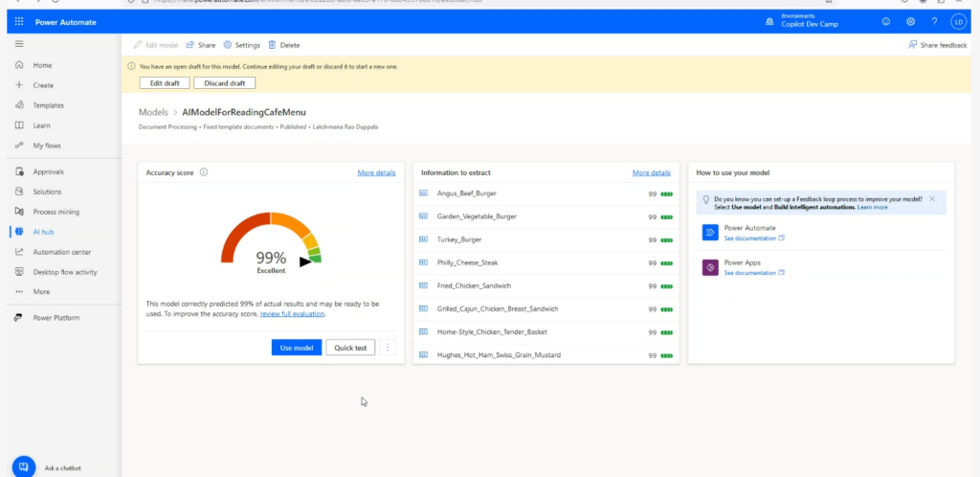
Task: Click the Use model button
Action: pyautogui.click(x=297, y=348)
